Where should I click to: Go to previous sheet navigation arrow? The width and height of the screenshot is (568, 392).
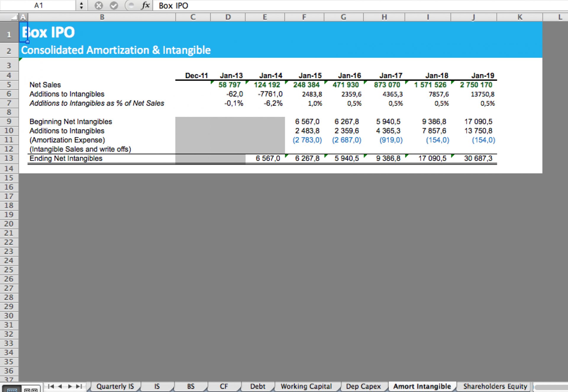point(60,386)
